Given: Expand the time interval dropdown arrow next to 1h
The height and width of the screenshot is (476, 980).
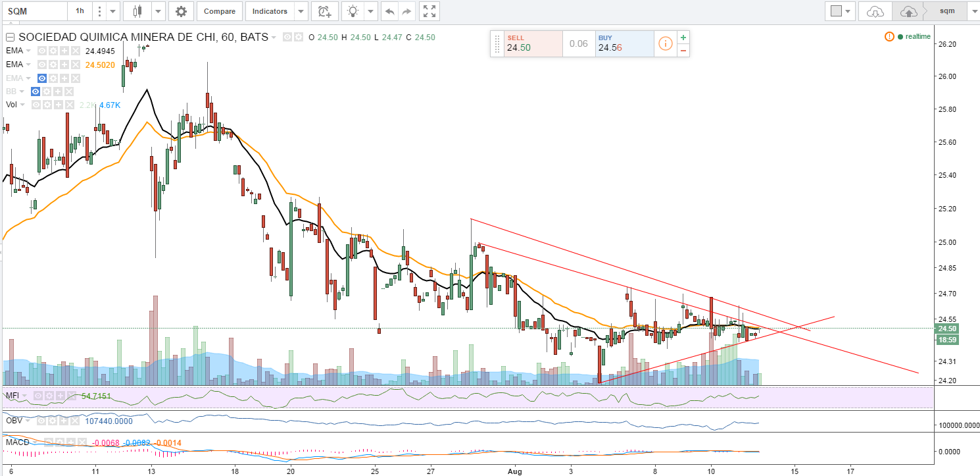Looking at the screenshot, I should click(x=113, y=11).
